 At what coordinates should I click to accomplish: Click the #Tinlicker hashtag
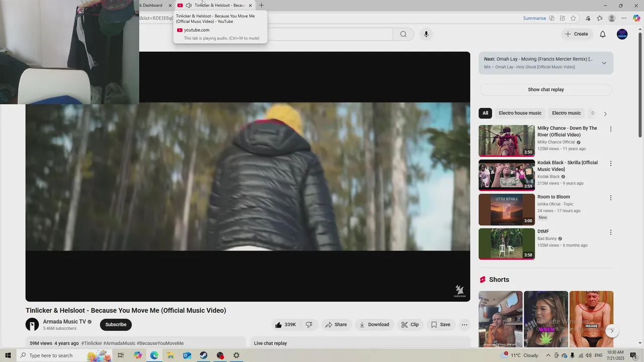(92, 343)
